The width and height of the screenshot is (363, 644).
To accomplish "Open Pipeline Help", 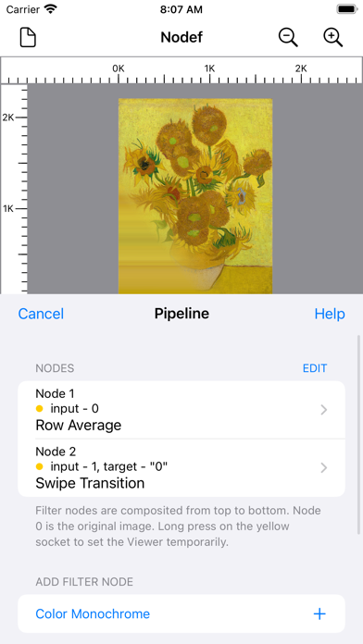I will (x=330, y=314).
